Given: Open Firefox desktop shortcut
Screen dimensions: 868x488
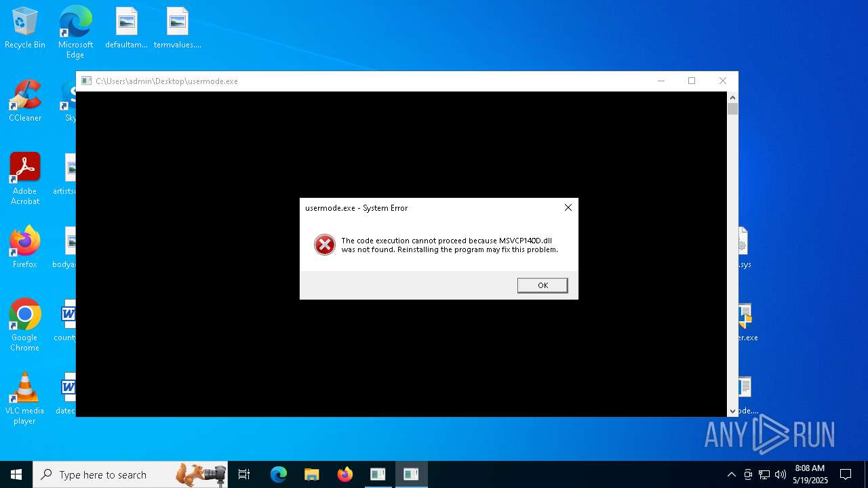Looking at the screenshot, I should coord(25,247).
